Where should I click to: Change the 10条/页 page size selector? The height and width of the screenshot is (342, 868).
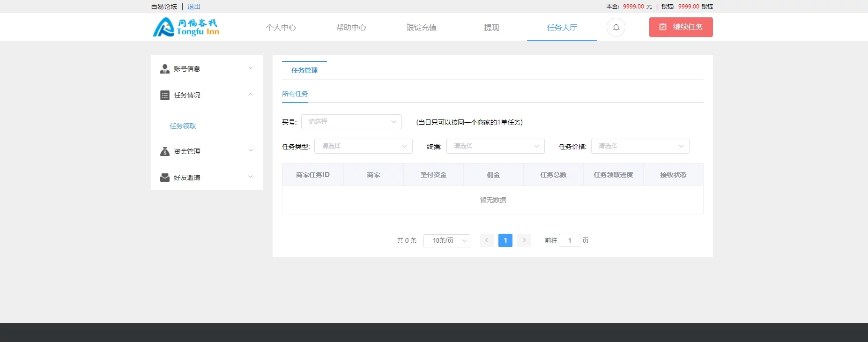click(446, 240)
